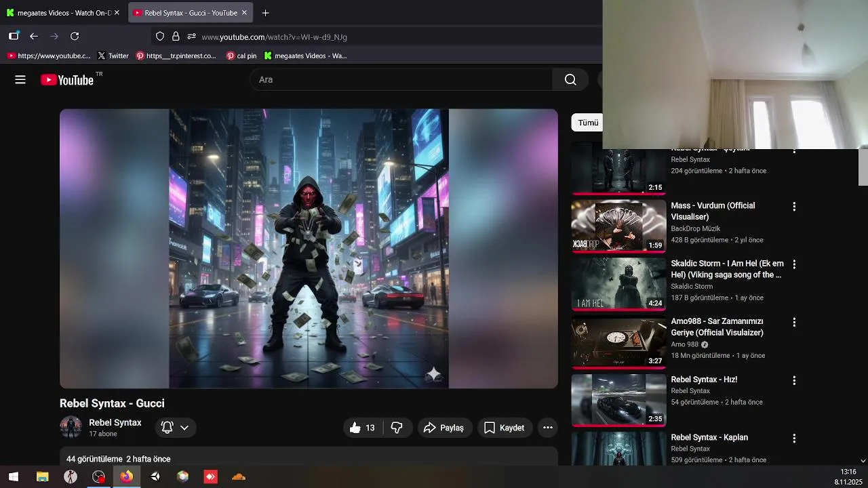The height and width of the screenshot is (488, 868).
Task: Play Rebel Syntax - Hız! thumbnail
Action: point(618,400)
